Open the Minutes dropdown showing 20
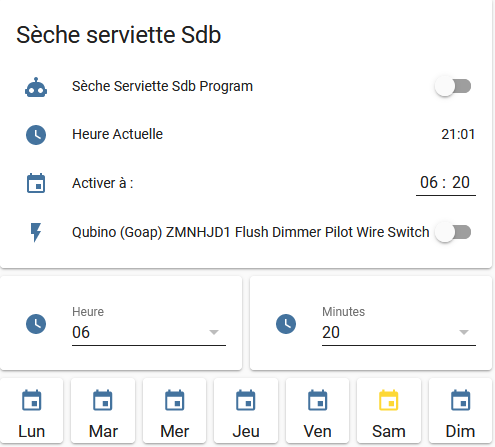The image size is (495, 447). click(x=399, y=332)
